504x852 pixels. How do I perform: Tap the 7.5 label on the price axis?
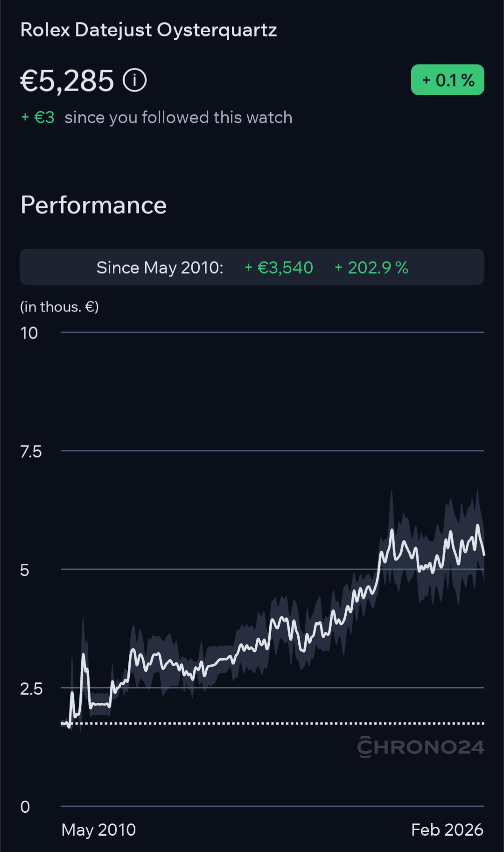coord(31,452)
